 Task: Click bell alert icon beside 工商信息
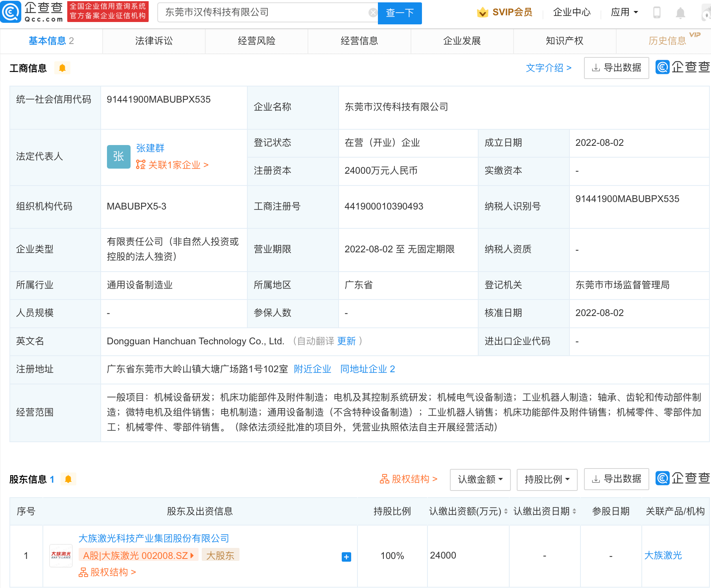click(62, 68)
